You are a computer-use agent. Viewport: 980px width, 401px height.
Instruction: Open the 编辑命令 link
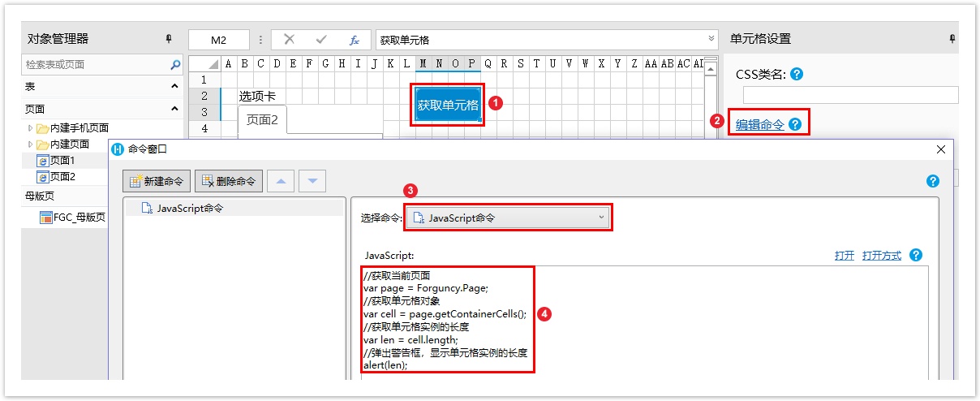click(759, 124)
